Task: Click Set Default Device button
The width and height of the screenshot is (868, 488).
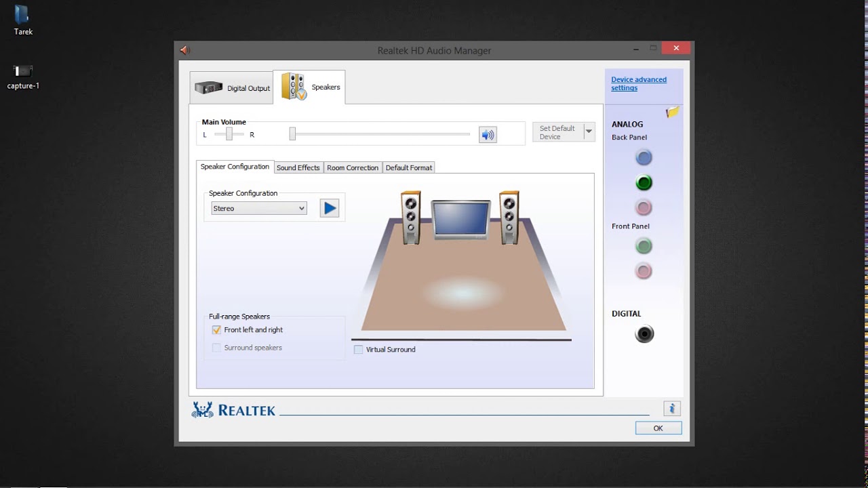Action: tap(557, 132)
